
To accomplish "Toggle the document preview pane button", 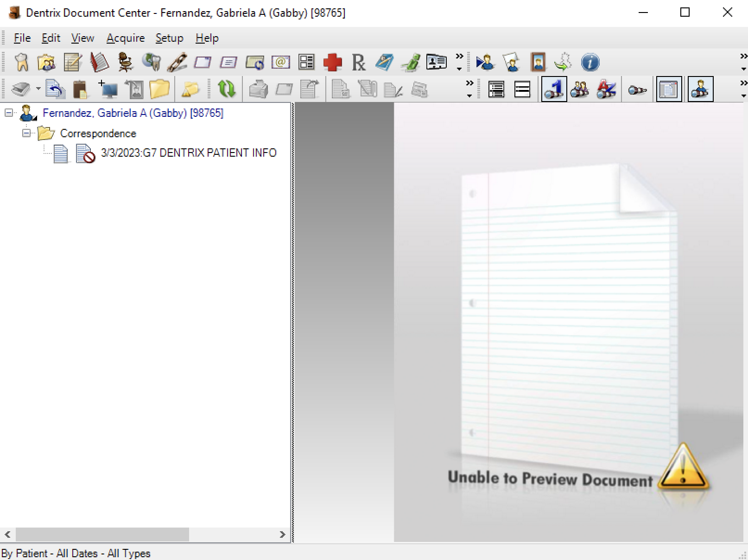I will click(x=668, y=89).
